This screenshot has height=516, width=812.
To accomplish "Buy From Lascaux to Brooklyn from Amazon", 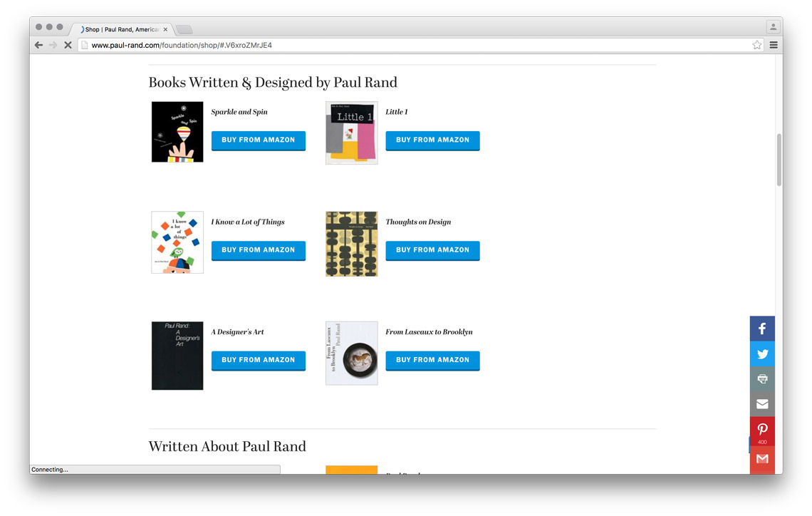I will pyautogui.click(x=433, y=360).
